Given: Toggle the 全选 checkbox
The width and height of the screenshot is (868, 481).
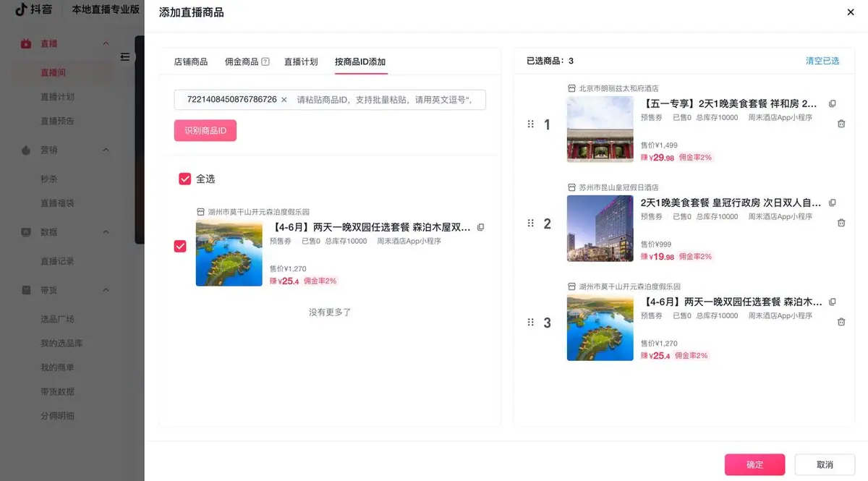Looking at the screenshot, I should (x=184, y=179).
